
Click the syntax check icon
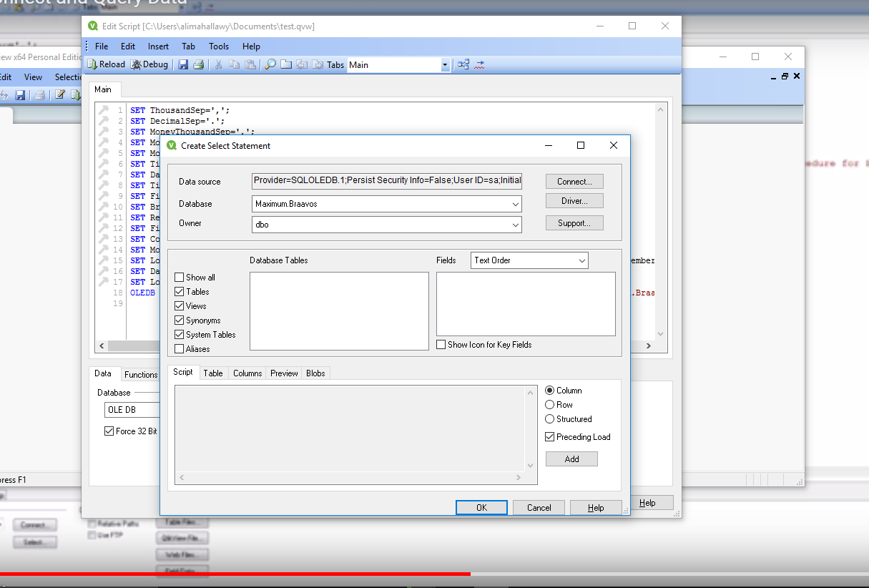click(479, 64)
